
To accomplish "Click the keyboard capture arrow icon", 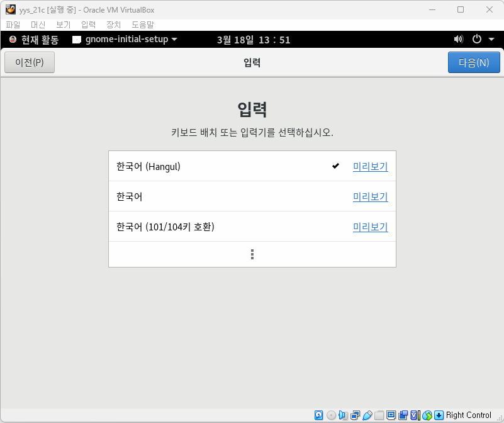I will [x=439, y=415].
